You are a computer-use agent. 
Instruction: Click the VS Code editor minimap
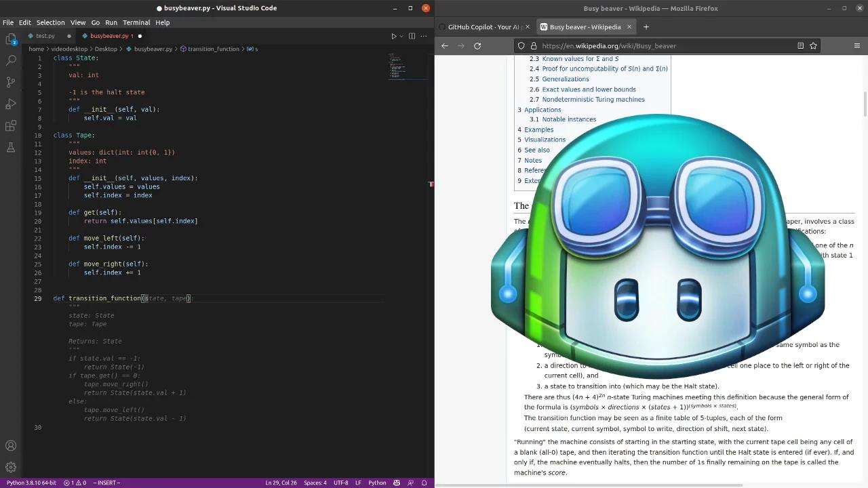click(x=408, y=66)
